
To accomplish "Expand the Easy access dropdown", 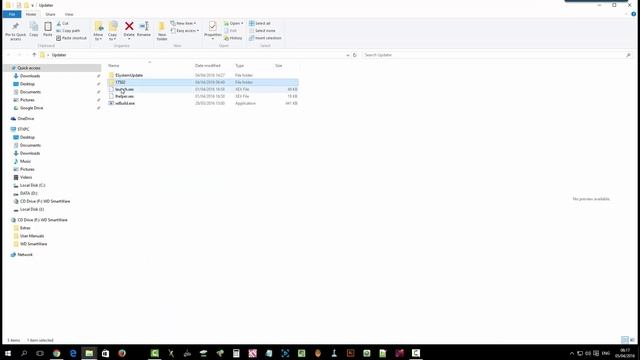I will pyautogui.click(x=185, y=31).
